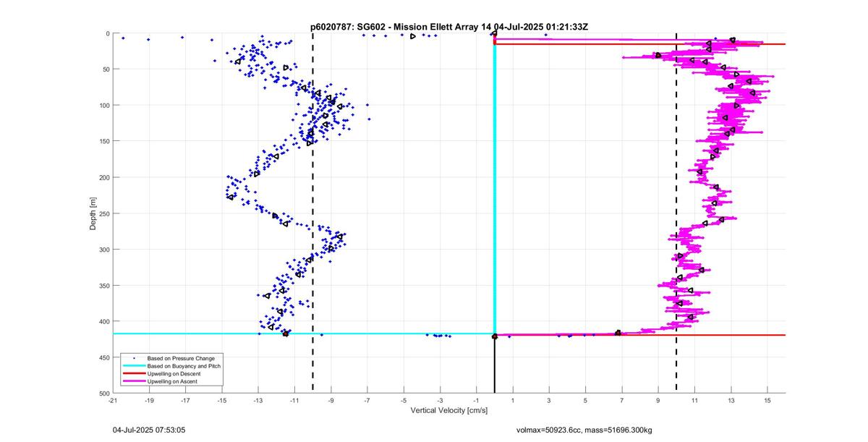Click the x-axis tick label '-13'
Image resolution: width=868 pixels, height=442 pixels.
click(258, 400)
